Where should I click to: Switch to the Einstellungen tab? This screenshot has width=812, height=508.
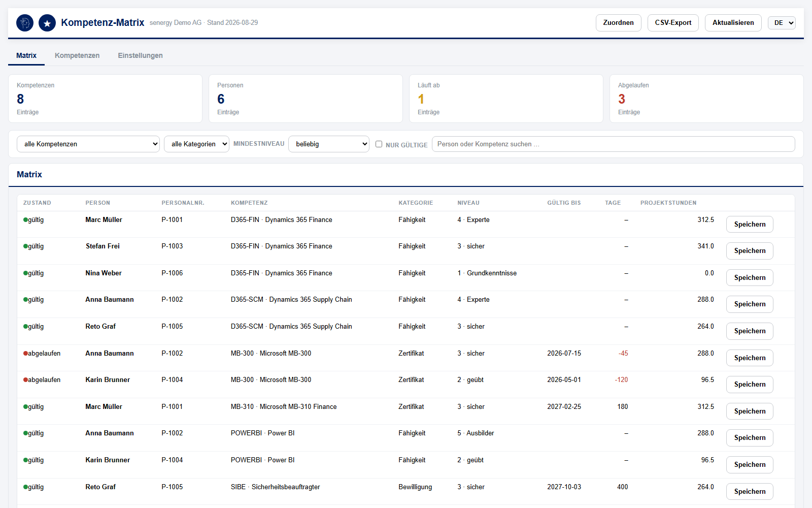(141, 55)
